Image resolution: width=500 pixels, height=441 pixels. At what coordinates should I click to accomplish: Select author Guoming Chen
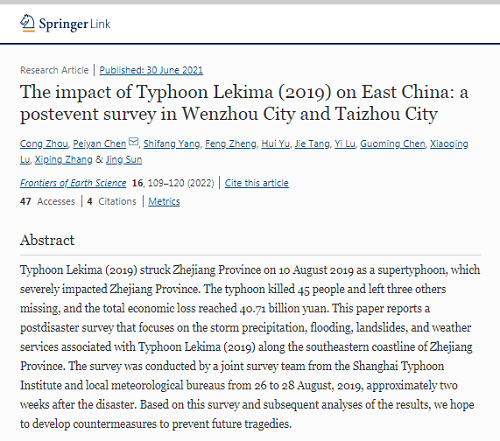(393, 144)
